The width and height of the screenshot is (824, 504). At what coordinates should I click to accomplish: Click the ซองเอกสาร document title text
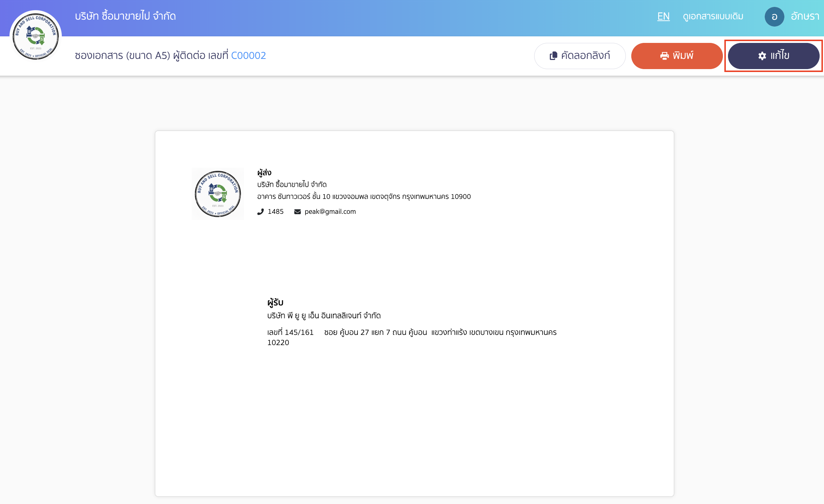coord(151,55)
